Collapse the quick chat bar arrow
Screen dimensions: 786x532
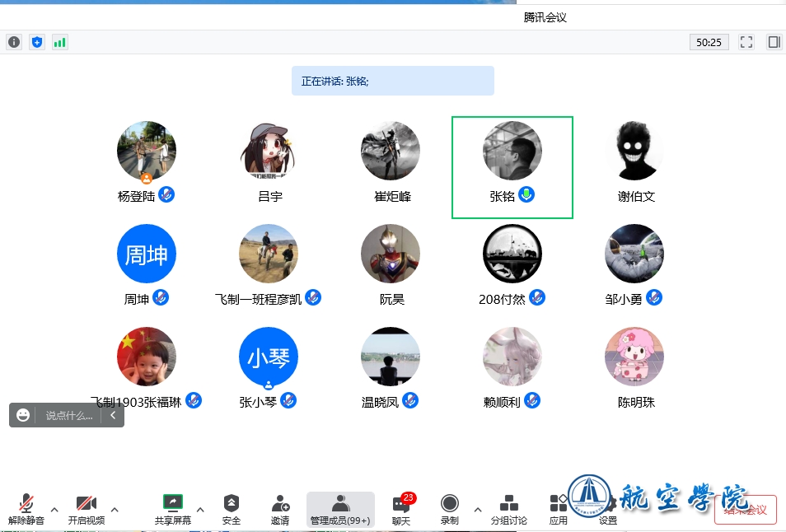pos(113,416)
